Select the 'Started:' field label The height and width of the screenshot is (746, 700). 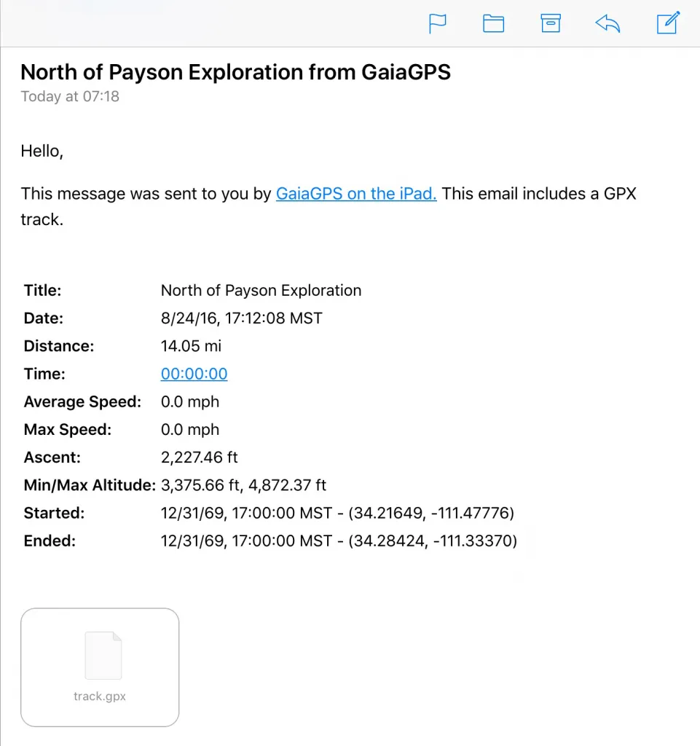click(54, 513)
